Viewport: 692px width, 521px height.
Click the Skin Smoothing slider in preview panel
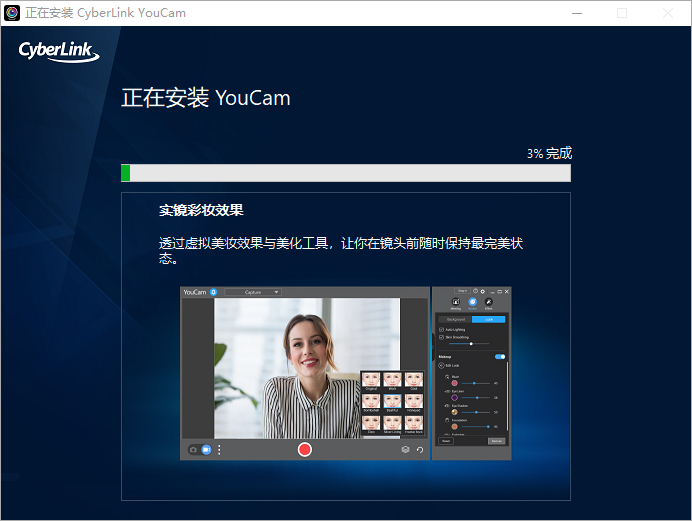pos(469,344)
